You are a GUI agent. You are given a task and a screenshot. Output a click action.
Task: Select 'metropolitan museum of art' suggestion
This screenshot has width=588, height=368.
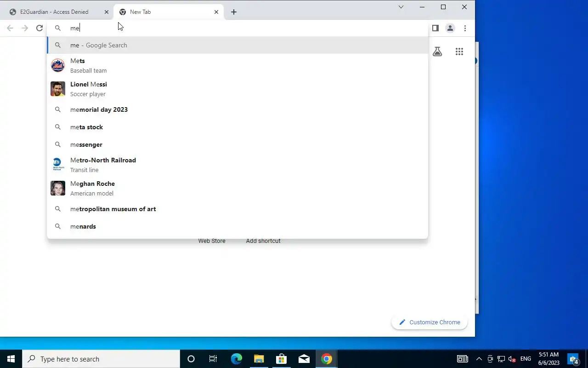click(237, 209)
